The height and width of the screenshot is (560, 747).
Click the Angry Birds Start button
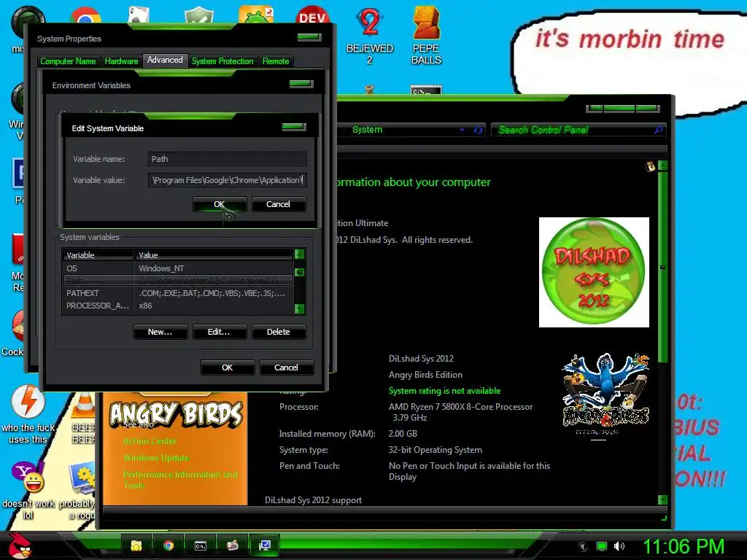19,545
